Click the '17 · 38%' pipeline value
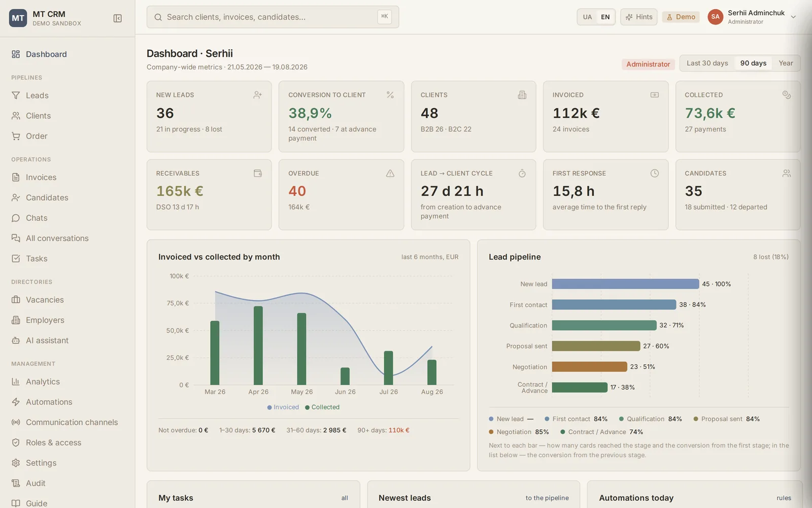This screenshot has height=508, width=812. coord(622,387)
